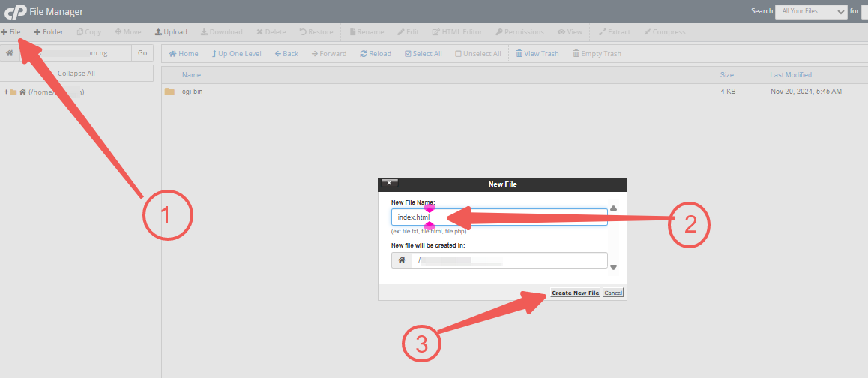Click the Forward navigation button
868x378 pixels.
click(329, 54)
